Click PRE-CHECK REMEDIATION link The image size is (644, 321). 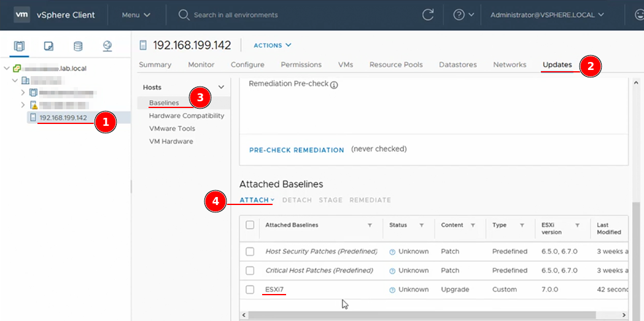[297, 150]
